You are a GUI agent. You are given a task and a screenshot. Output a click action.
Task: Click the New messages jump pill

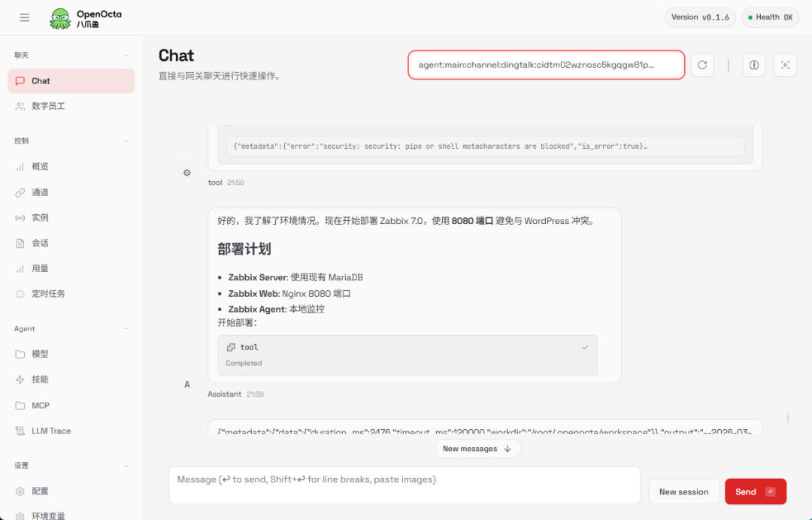479,448
